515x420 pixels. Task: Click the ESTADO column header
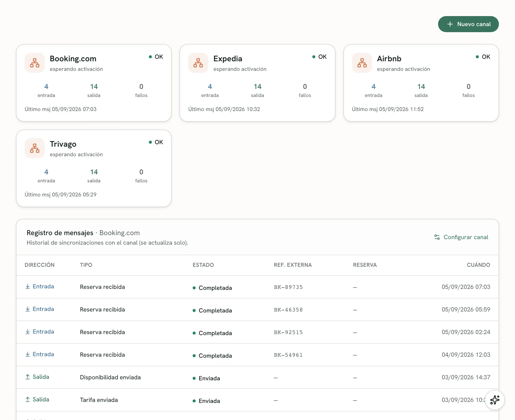pyautogui.click(x=203, y=265)
